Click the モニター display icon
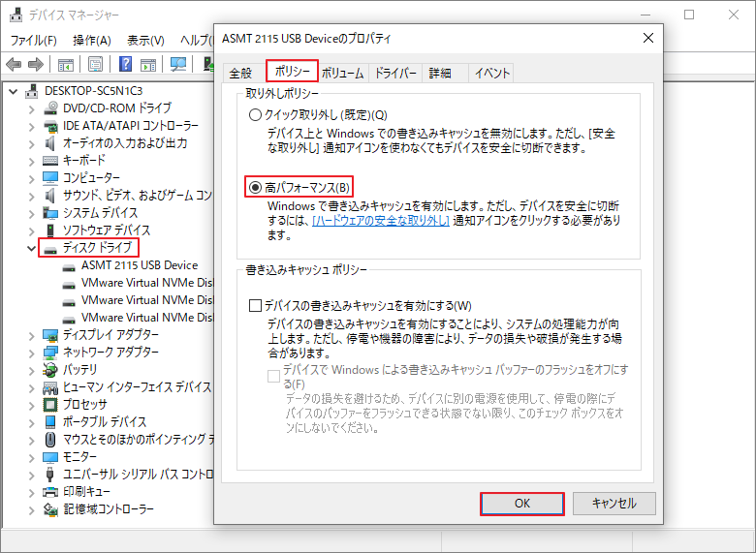756x553 pixels. point(50,456)
